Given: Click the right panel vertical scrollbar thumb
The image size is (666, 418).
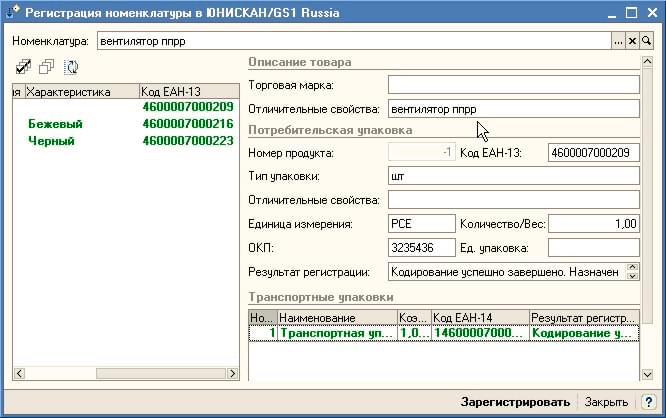Looking at the screenshot, I should (x=647, y=195).
